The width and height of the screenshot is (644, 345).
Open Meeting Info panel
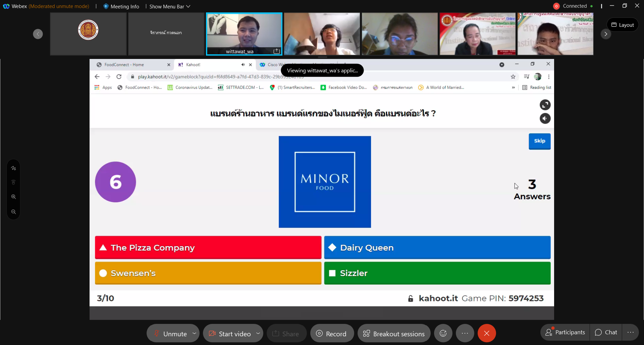[121, 6]
